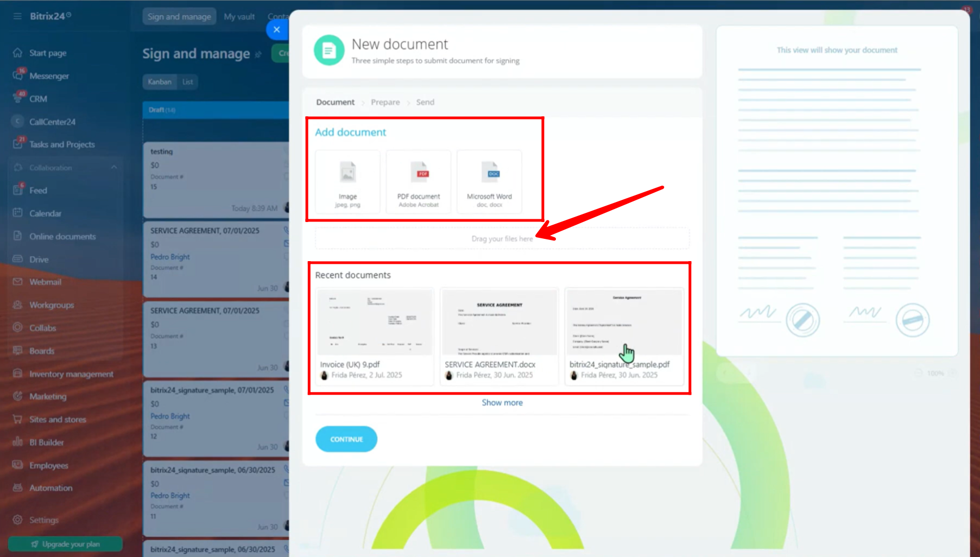Open the testing kanban card
The width and height of the screenshot is (980, 557).
[216, 180]
